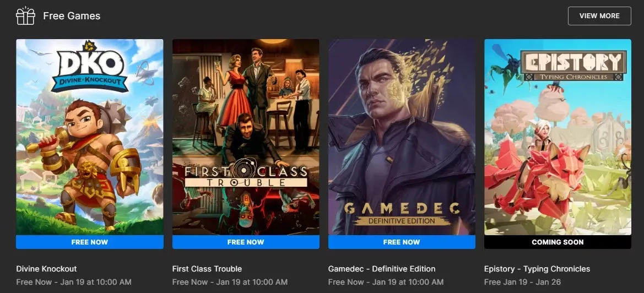
Task: Open the View More button
Action: (x=599, y=15)
